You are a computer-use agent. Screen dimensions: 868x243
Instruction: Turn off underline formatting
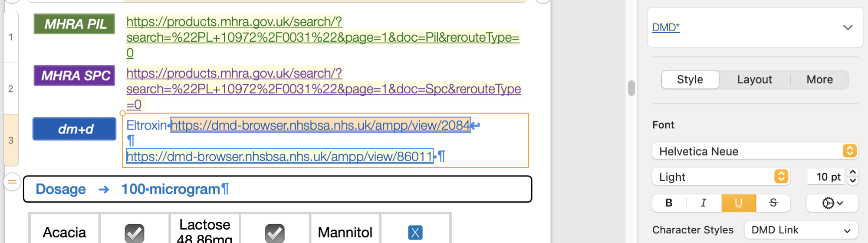pyautogui.click(x=738, y=203)
